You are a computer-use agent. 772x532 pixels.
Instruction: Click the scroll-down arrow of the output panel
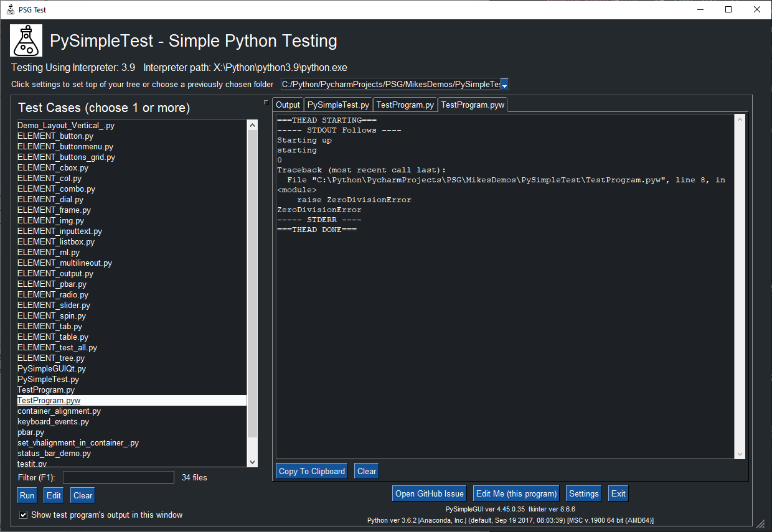coord(740,454)
